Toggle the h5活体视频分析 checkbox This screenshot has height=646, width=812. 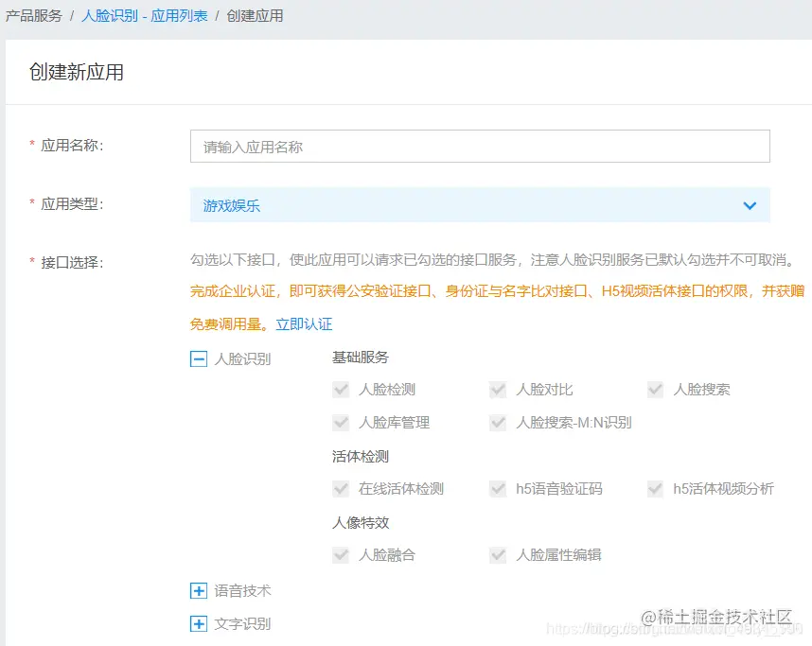tap(655, 489)
